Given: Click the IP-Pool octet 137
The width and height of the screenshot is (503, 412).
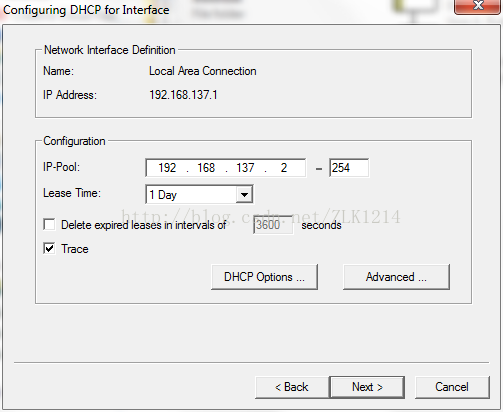Looking at the screenshot, I should coord(245,168).
